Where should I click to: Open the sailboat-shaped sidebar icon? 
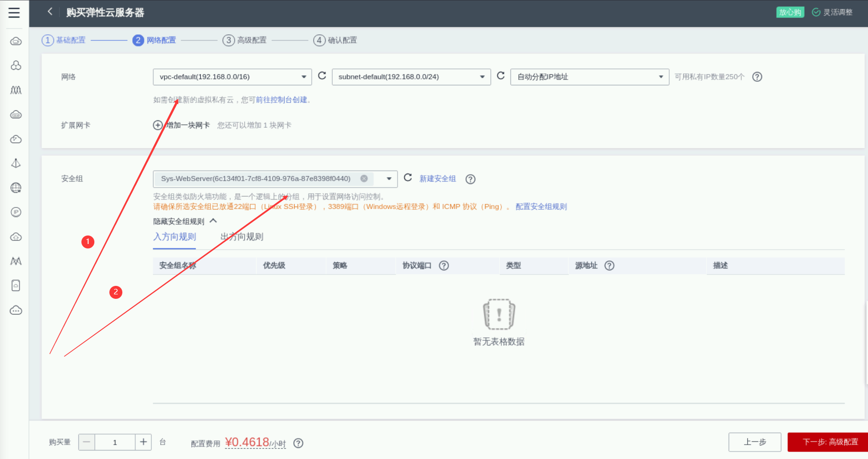(x=16, y=163)
